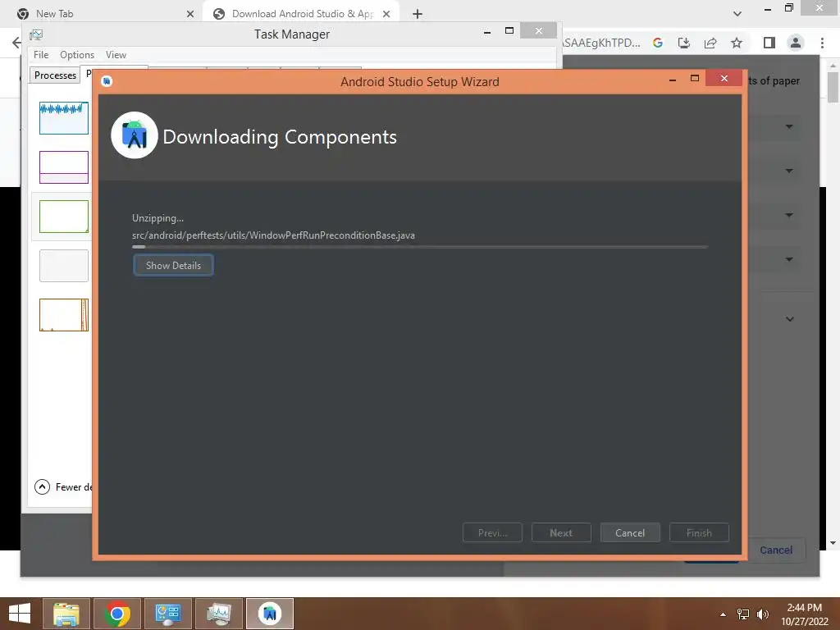Image resolution: width=840 pixels, height=630 pixels.
Task: Close the New Tab tab in Chrome
Action: 190,14
